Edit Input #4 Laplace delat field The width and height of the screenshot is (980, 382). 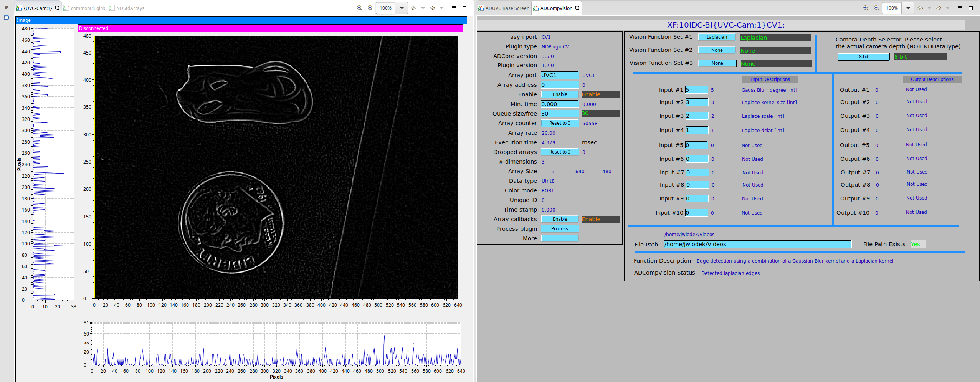[697, 130]
